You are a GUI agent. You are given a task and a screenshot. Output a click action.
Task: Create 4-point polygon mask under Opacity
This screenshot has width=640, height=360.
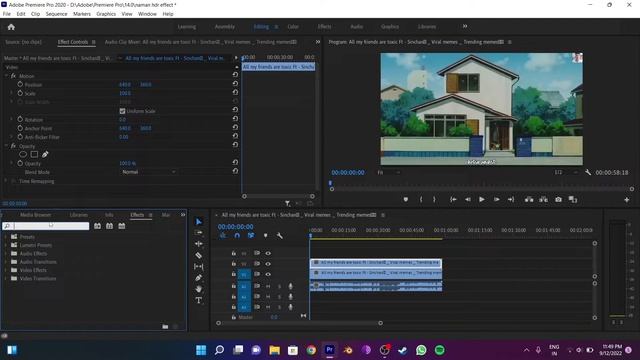(x=34, y=154)
